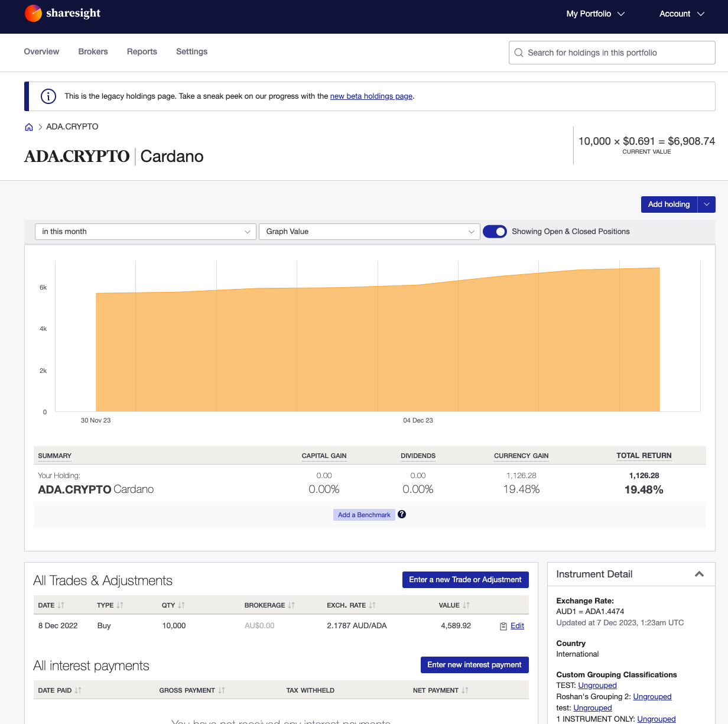The image size is (728, 724).
Task: Toggle Showing Open & Closed Positions switch
Action: pyautogui.click(x=495, y=232)
